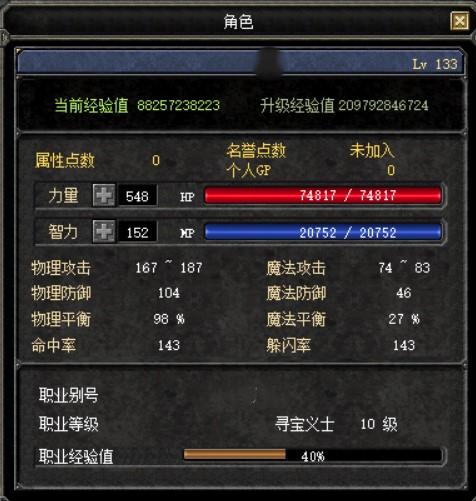Click the 物理攻击 stat label

click(x=61, y=268)
